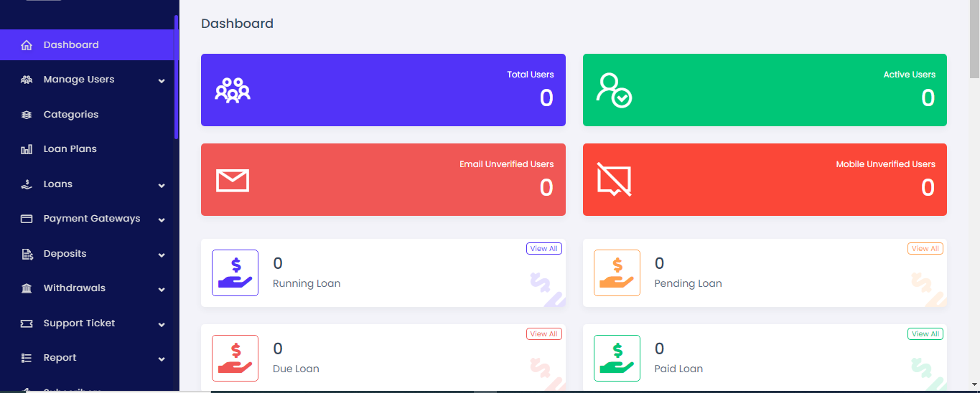
Task: Open the Report menu item
Action: (x=60, y=358)
